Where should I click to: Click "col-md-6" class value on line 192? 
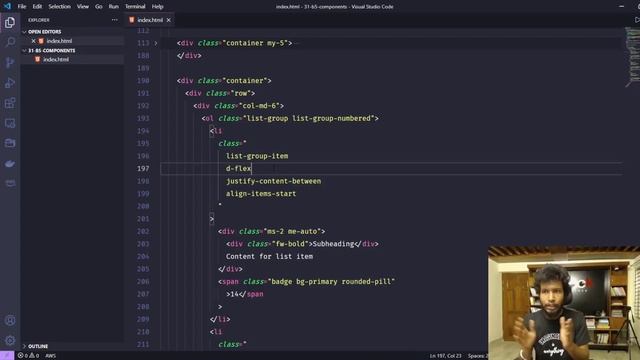[259, 106]
